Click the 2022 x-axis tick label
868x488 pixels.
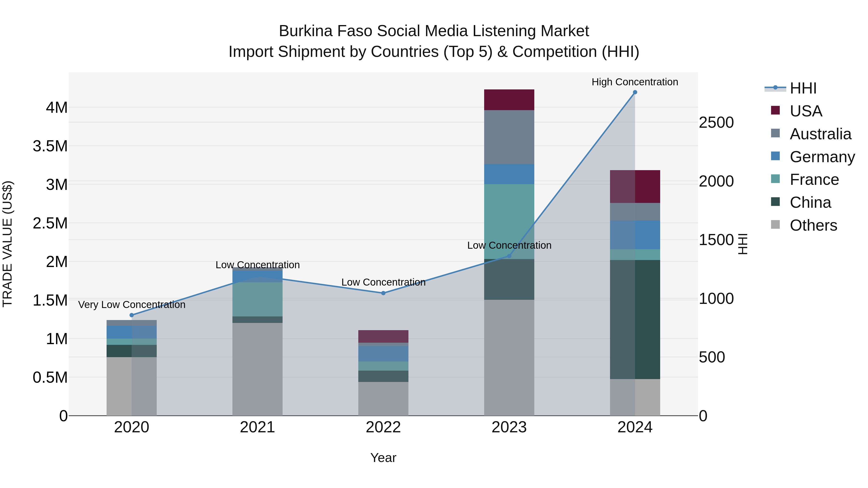point(383,427)
